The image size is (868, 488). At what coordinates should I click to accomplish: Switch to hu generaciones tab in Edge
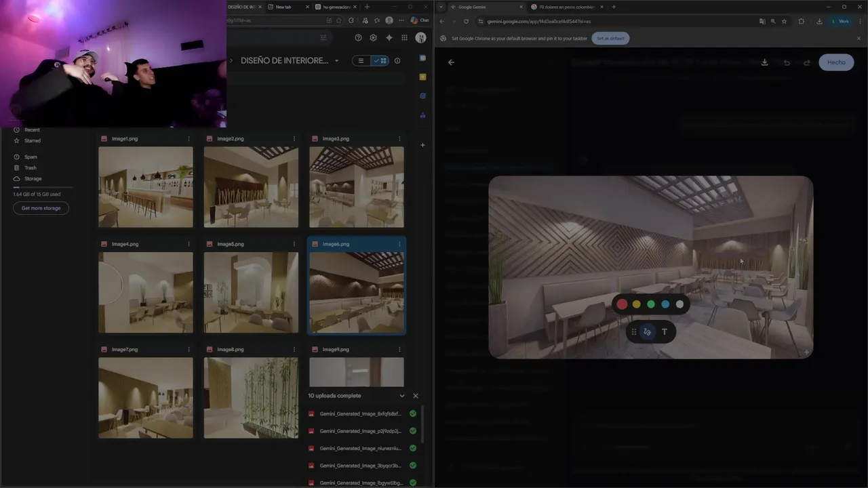336,7
